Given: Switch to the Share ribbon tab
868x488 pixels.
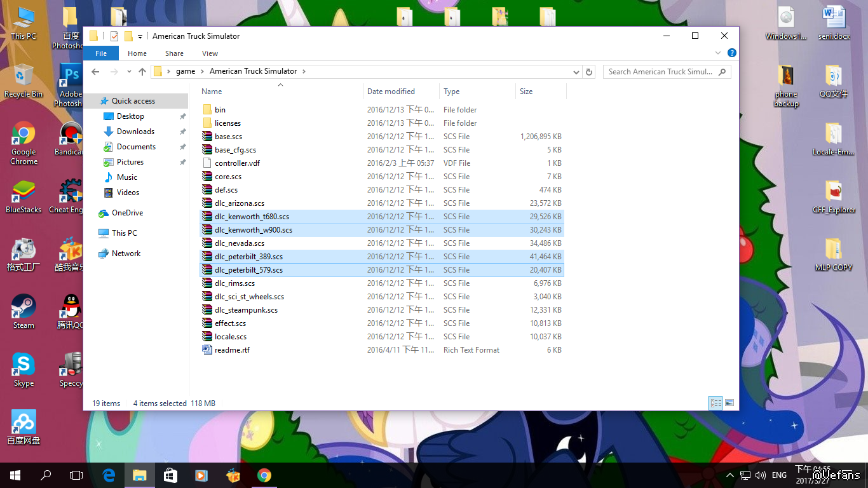Looking at the screenshot, I should [174, 53].
